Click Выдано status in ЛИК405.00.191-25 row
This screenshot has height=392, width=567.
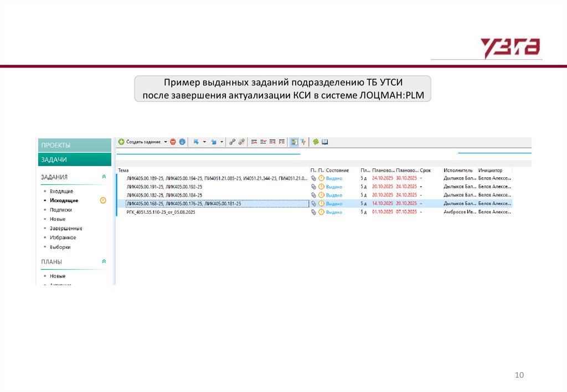pyautogui.click(x=334, y=187)
